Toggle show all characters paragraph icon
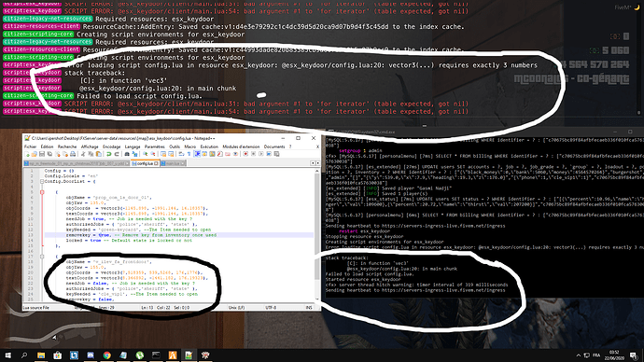This screenshot has width=644, height=362. pos(189,154)
